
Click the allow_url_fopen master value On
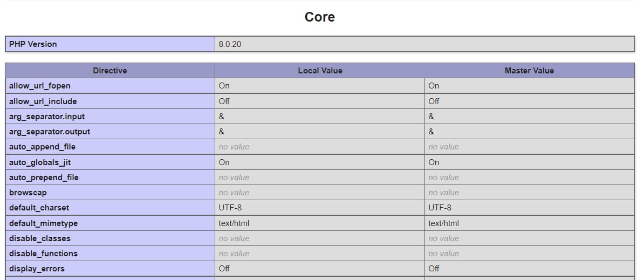[x=434, y=86]
